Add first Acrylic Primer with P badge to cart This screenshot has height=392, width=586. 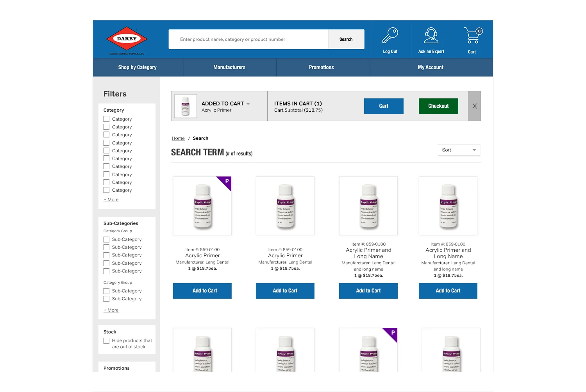pyautogui.click(x=202, y=291)
